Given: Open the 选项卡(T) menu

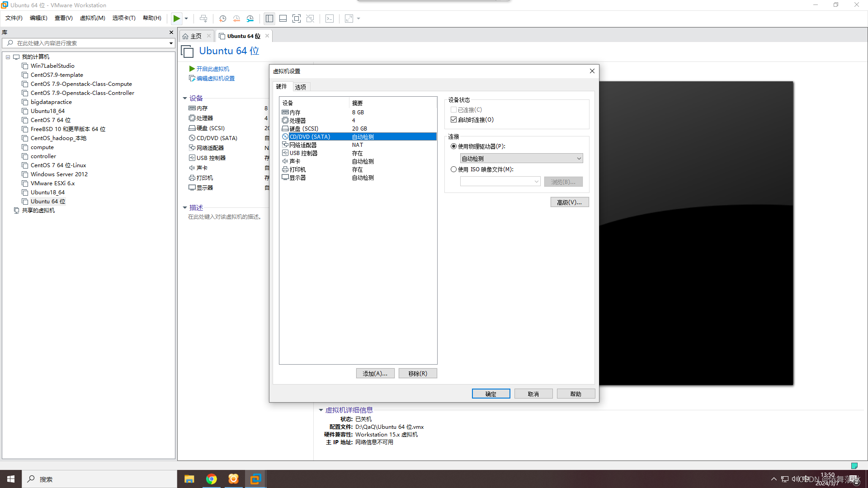Looking at the screenshot, I should (124, 18).
